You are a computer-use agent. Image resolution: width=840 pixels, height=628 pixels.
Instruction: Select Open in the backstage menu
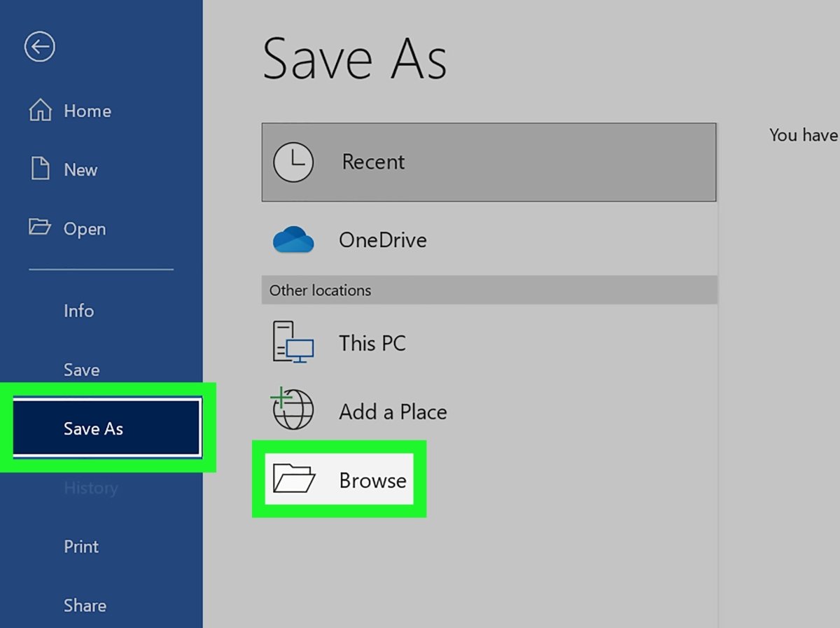click(x=85, y=229)
